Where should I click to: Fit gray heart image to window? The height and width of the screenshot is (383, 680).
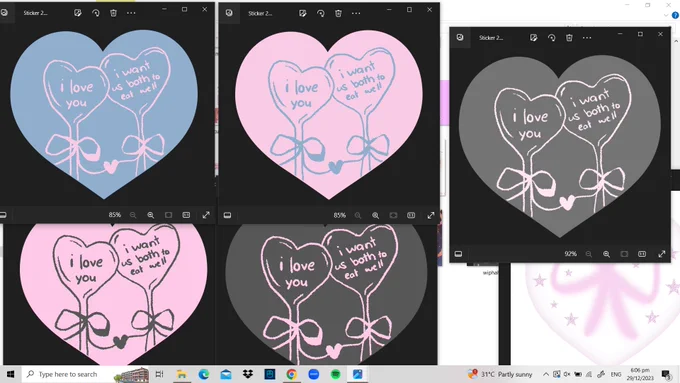tap(624, 254)
